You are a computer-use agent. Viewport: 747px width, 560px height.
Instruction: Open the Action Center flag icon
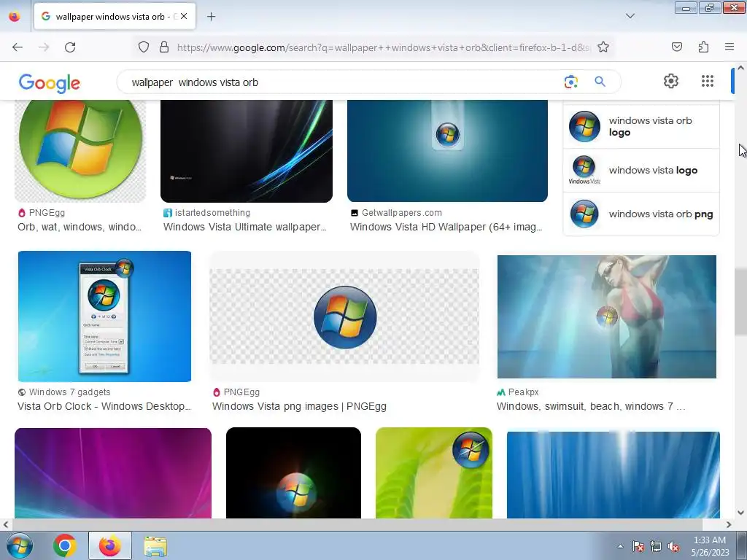point(638,546)
